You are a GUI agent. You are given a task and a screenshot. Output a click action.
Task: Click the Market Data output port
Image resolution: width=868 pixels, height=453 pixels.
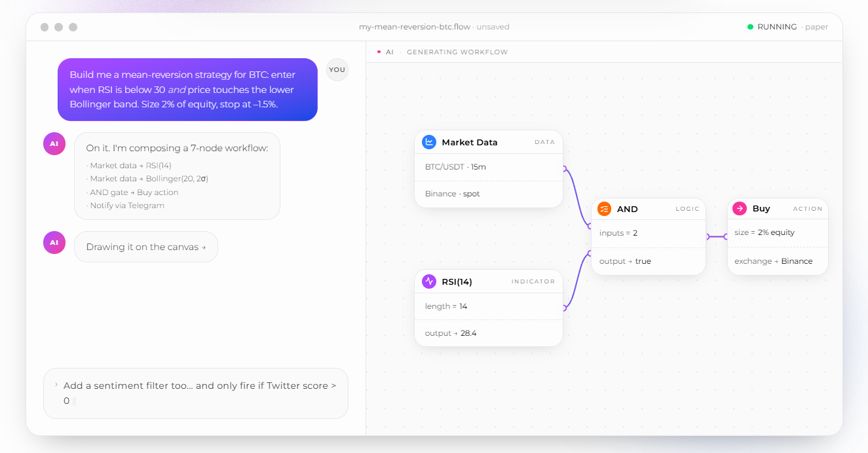(564, 168)
